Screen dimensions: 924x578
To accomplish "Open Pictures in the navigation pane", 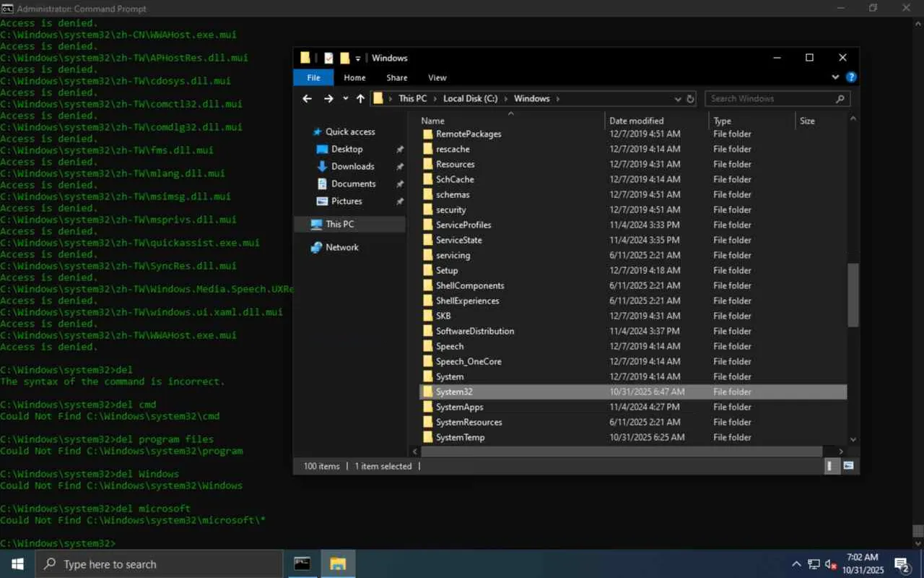I will 346,201.
